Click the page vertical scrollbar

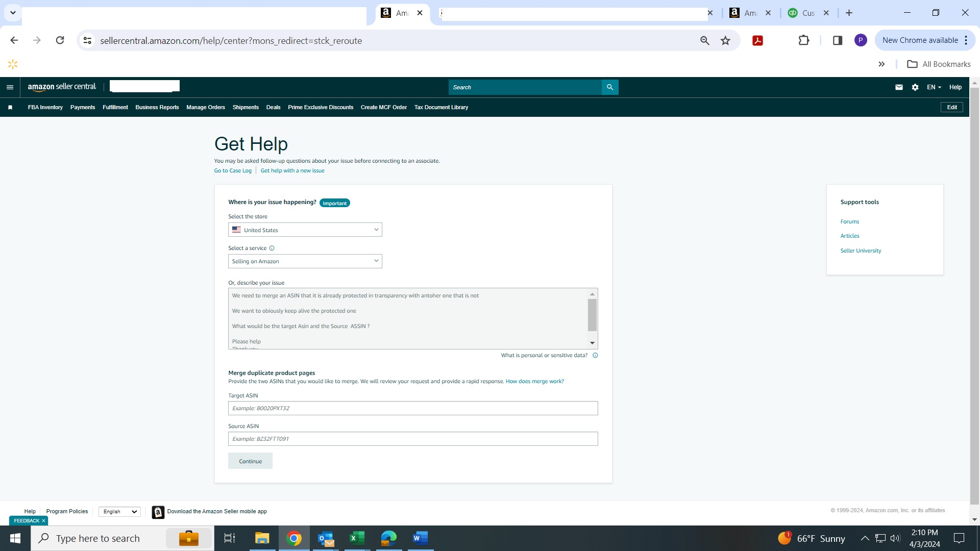(974, 296)
